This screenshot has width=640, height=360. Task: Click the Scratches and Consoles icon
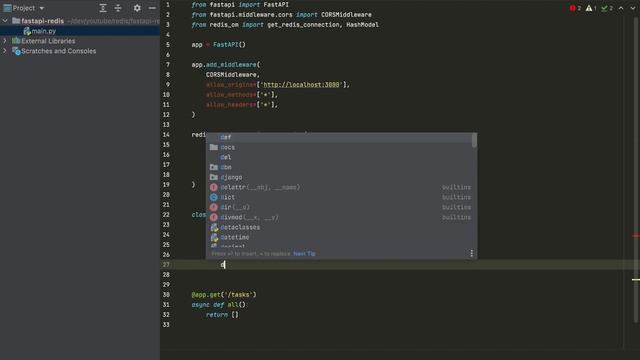[x=16, y=51]
